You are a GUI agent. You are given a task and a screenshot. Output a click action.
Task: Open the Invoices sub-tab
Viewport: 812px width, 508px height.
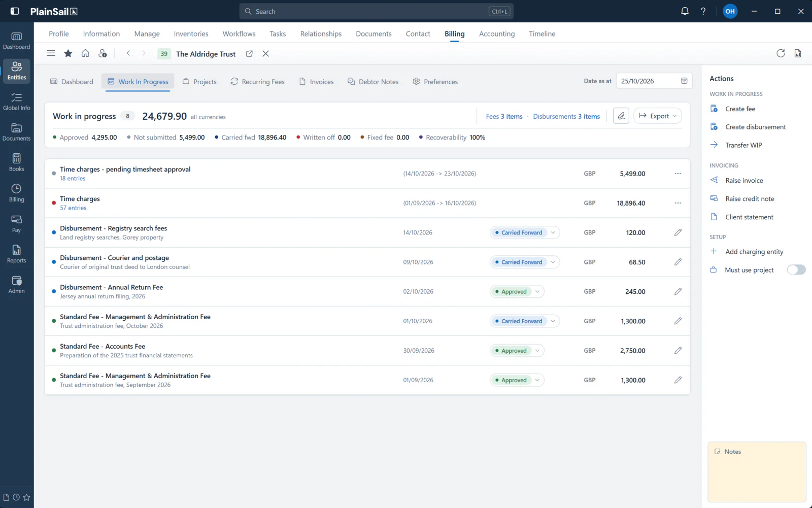(x=316, y=82)
